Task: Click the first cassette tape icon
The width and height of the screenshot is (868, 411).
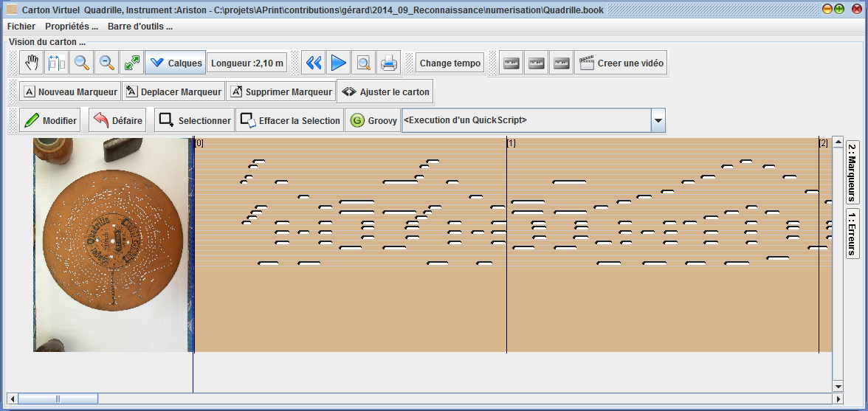Action: click(512, 63)
